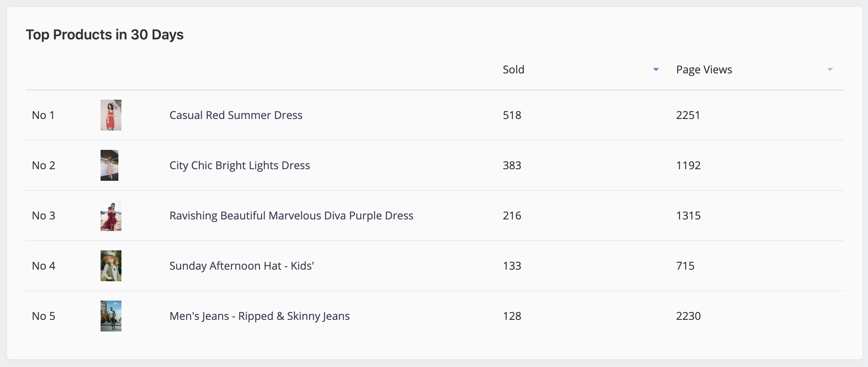Select the No 1 rank cell
The width and height of the screenshot is (868, 367).
[x=43, y=115]
